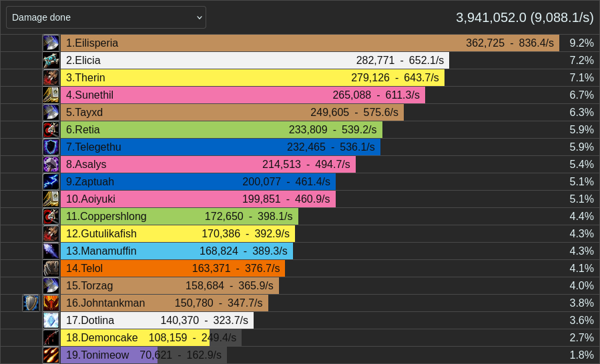600x364 pixels.
Task: Click Gutulikafish's spec icon
Action: (51, 233)
